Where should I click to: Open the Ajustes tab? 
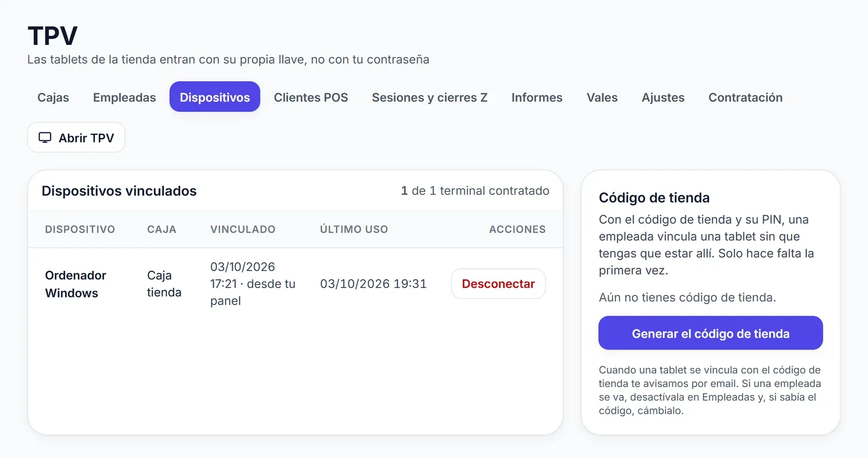tap(663, 97)
